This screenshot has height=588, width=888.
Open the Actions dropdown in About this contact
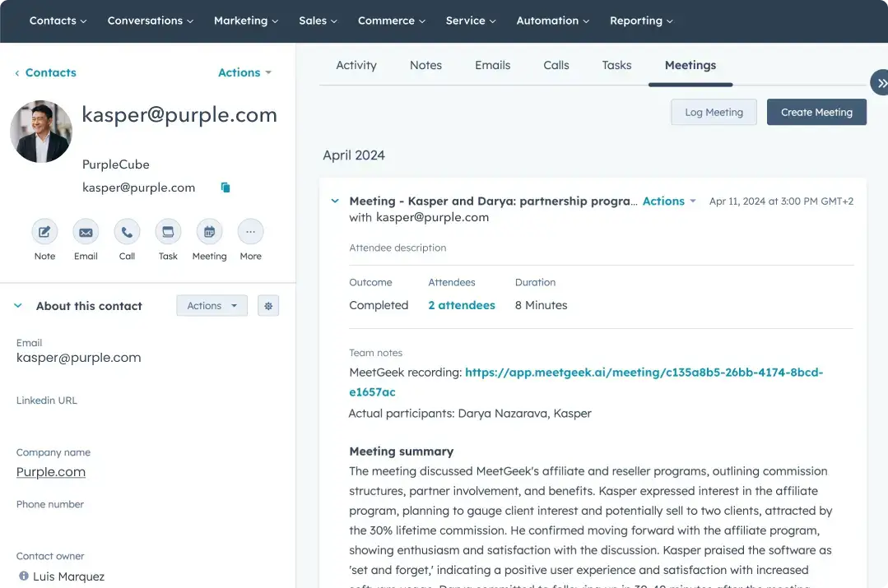(212, 305)
